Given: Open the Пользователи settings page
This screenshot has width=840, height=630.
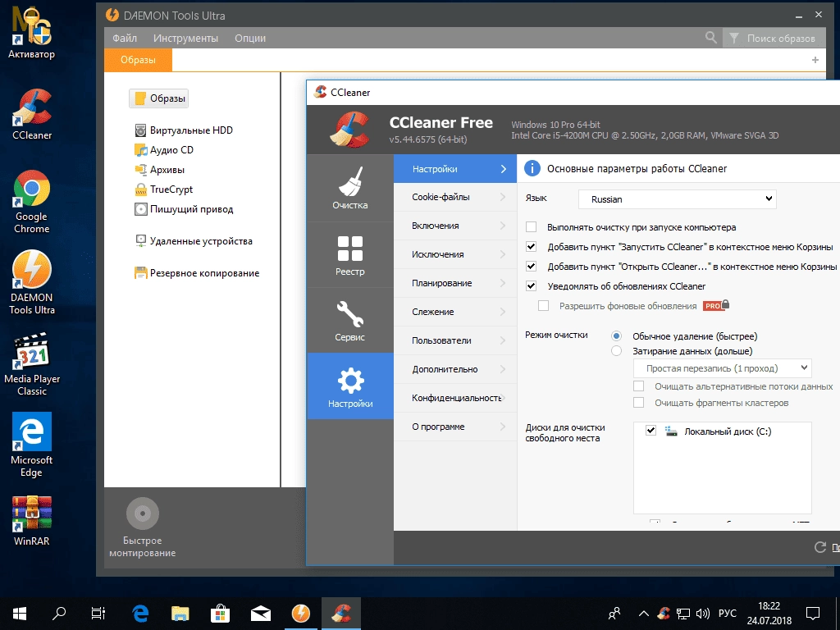Looking at the screenshot, I should coord(454,340).
